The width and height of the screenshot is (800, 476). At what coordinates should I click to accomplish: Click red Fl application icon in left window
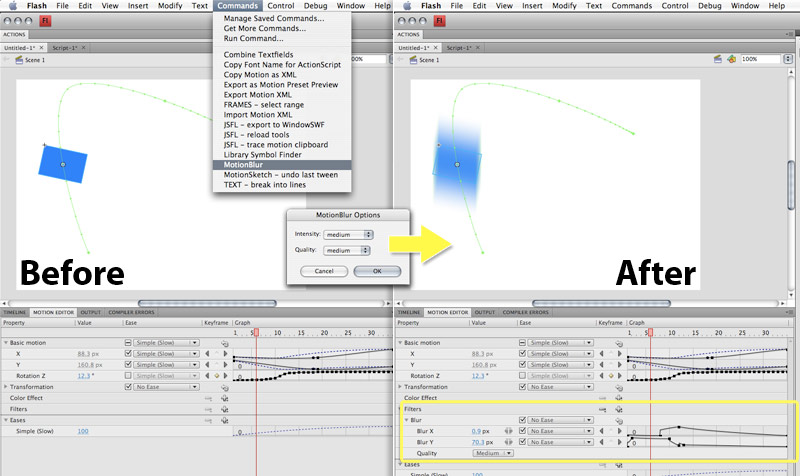[x=45, y=21]
